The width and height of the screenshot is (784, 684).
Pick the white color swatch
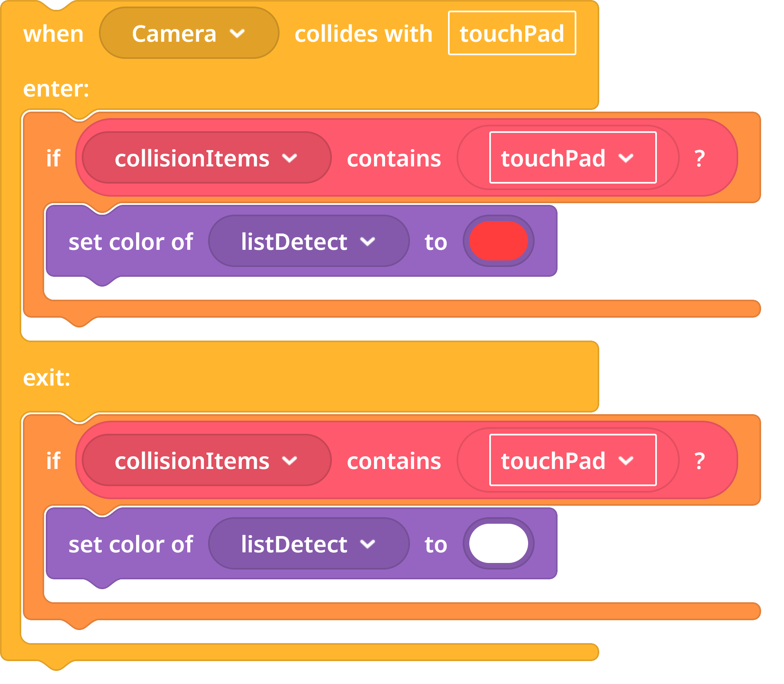pos(498,544)
